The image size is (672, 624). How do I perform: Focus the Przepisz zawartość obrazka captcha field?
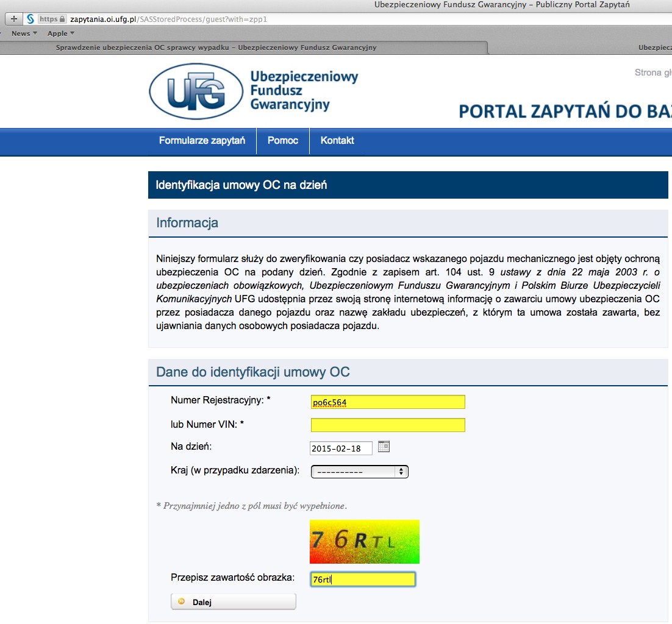pos(362,580)
